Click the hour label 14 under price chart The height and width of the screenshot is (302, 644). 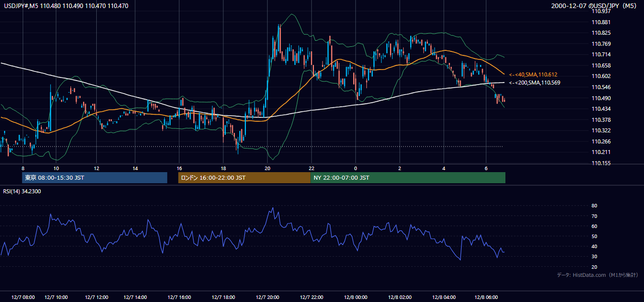[135, 168]
